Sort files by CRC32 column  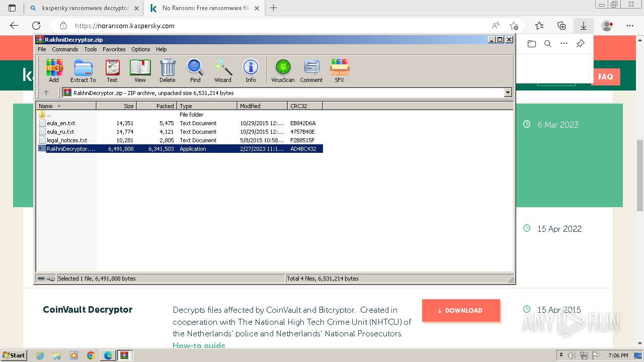(x=305, y=106)
